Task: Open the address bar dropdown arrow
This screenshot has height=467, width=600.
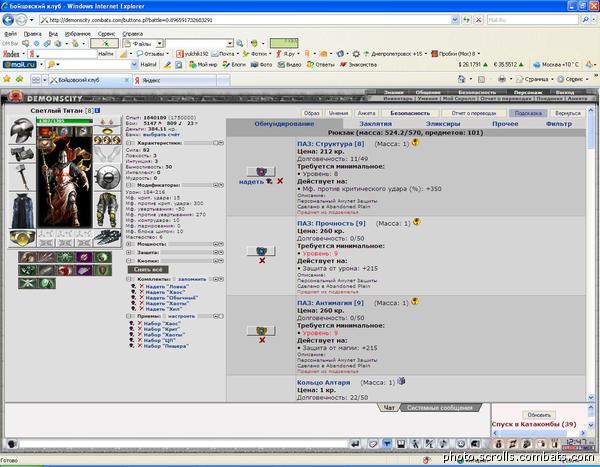Action: click(x=455, y=20)
